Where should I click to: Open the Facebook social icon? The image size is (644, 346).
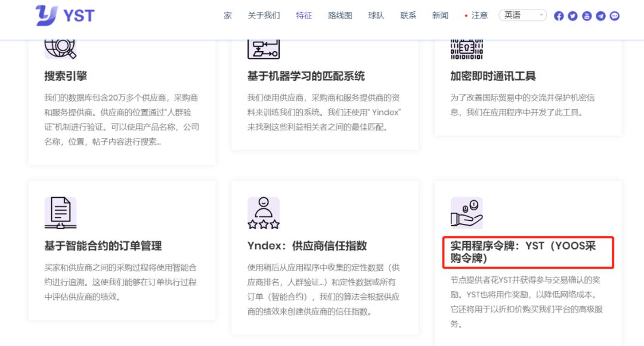[x=559, y=16]
